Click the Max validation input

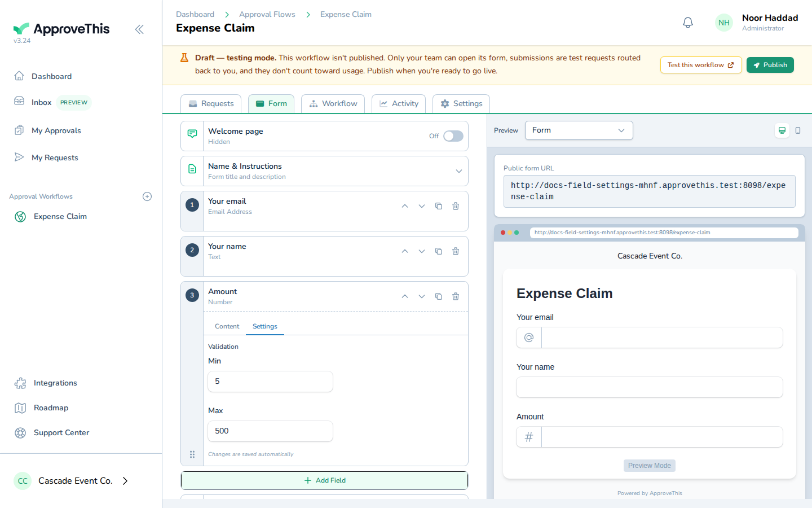271,431
